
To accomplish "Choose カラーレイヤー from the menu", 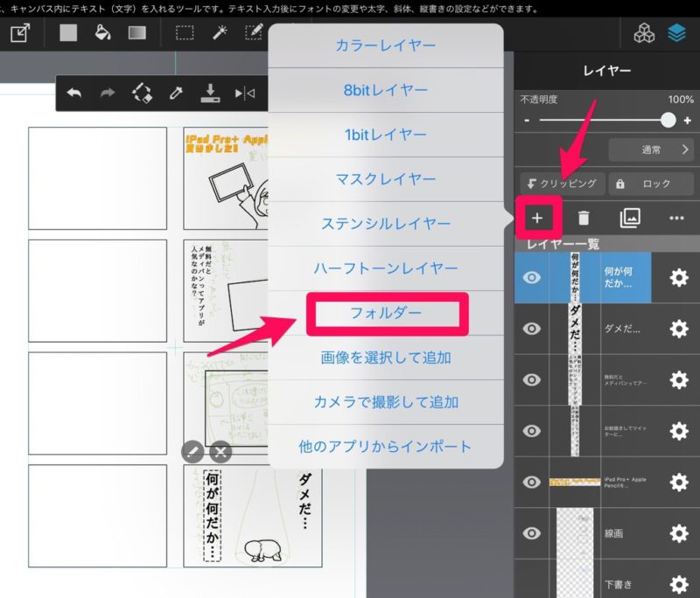I will click(x=386, y=45).
